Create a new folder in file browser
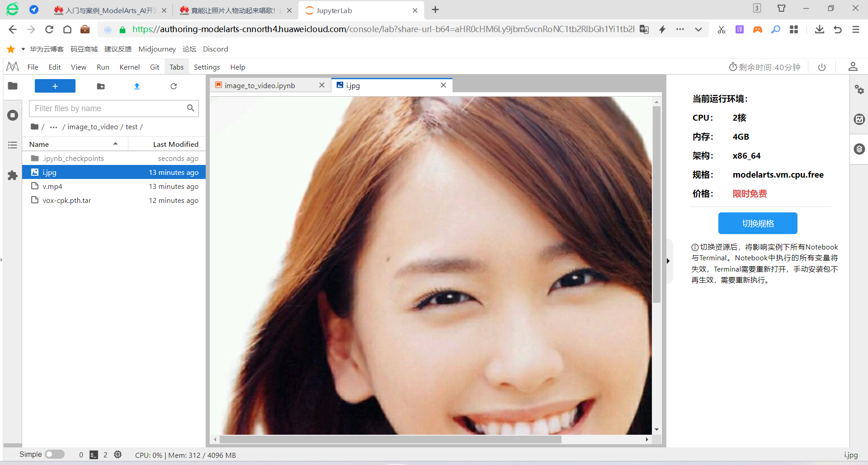The height and width of the screenshot is (465, 868). point(101,86)
